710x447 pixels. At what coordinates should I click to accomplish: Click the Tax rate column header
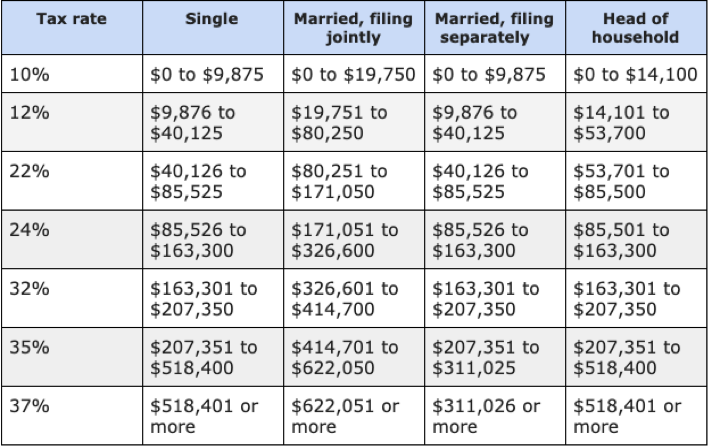click(72, 28)
